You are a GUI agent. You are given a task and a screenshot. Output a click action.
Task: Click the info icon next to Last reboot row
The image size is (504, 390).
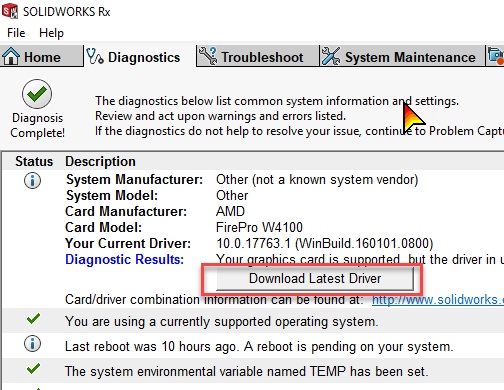tap(32, 344)
